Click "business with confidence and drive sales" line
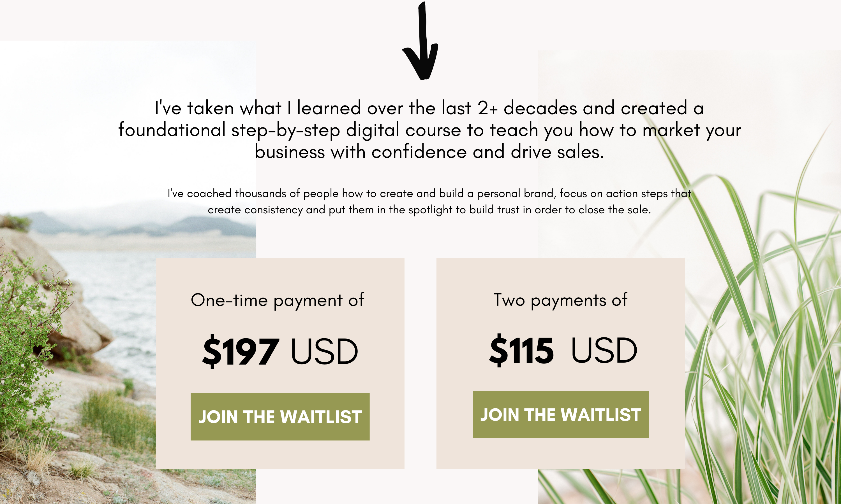 point(429,152)
